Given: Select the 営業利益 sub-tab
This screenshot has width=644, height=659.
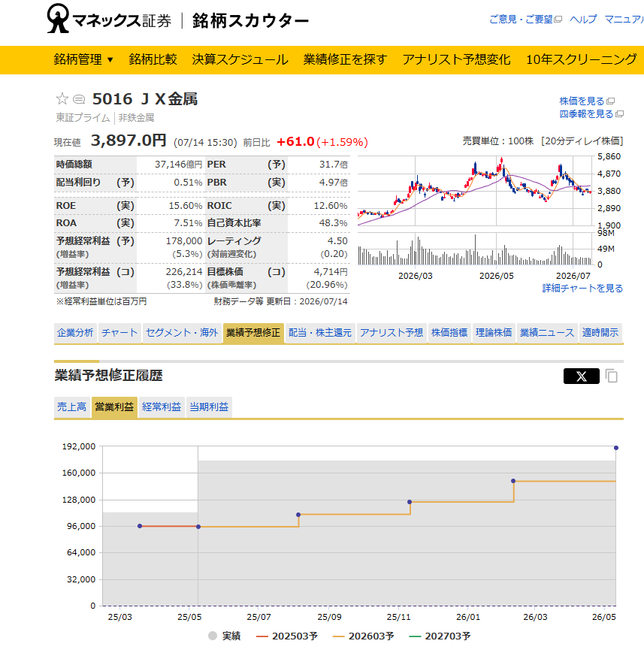Looking at the screenshot, I should tap(114, 407).
